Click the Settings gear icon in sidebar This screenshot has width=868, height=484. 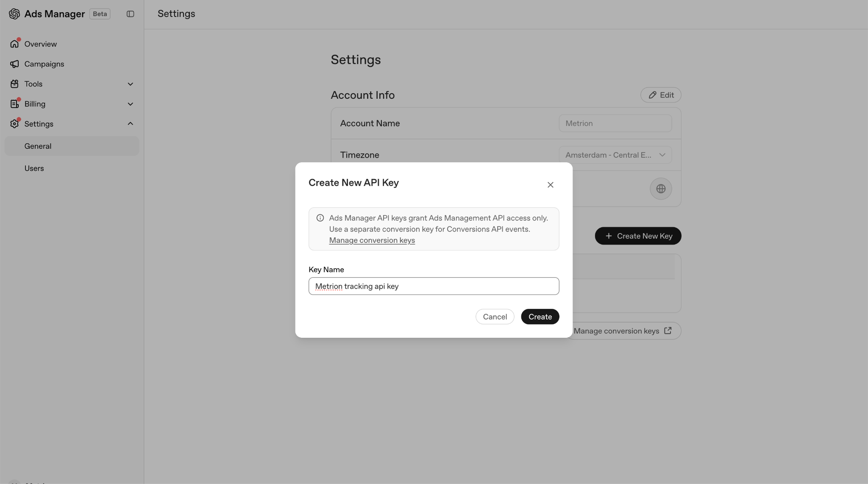coord(14,124)
